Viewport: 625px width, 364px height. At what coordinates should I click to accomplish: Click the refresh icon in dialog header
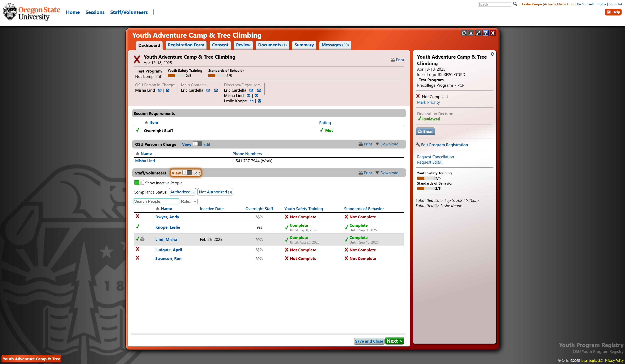pyautogui.click(x=464, y=33)
